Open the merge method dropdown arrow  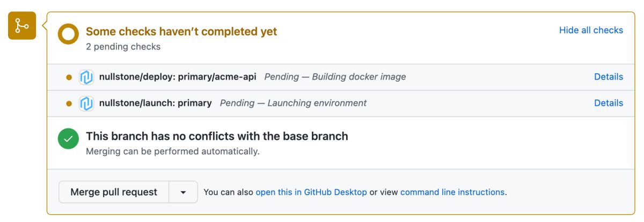coord(183,192)
